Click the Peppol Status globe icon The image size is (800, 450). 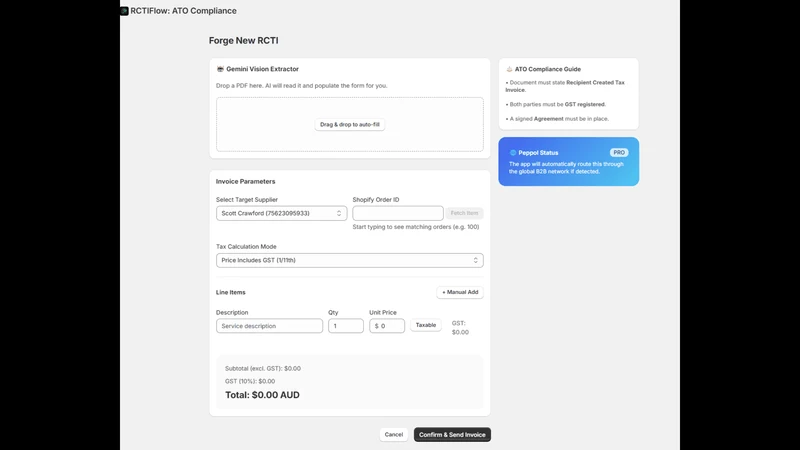(x=513, y=153)
